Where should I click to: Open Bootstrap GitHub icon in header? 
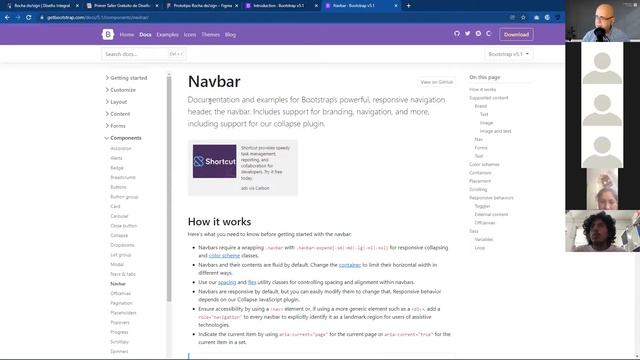457,33
